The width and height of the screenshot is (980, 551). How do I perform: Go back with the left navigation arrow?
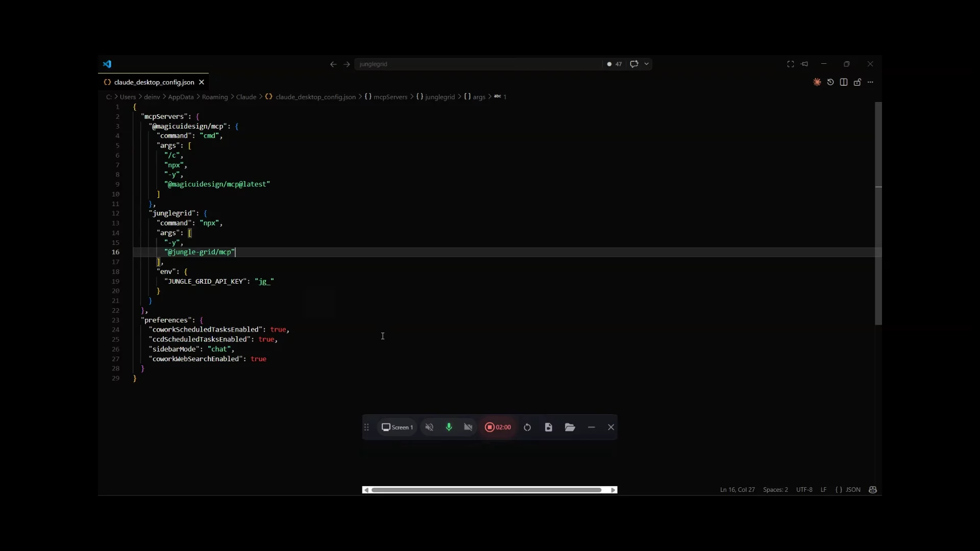[333, 64]
